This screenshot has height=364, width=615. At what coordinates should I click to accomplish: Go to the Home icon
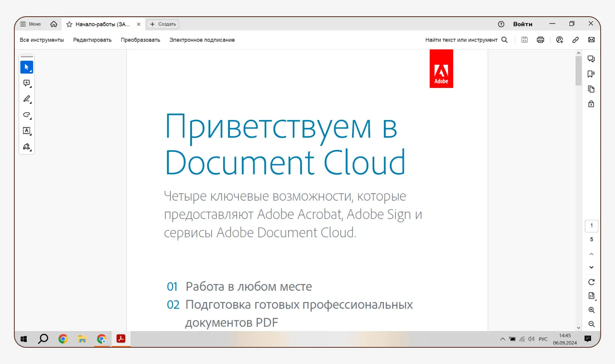[54, 24]
